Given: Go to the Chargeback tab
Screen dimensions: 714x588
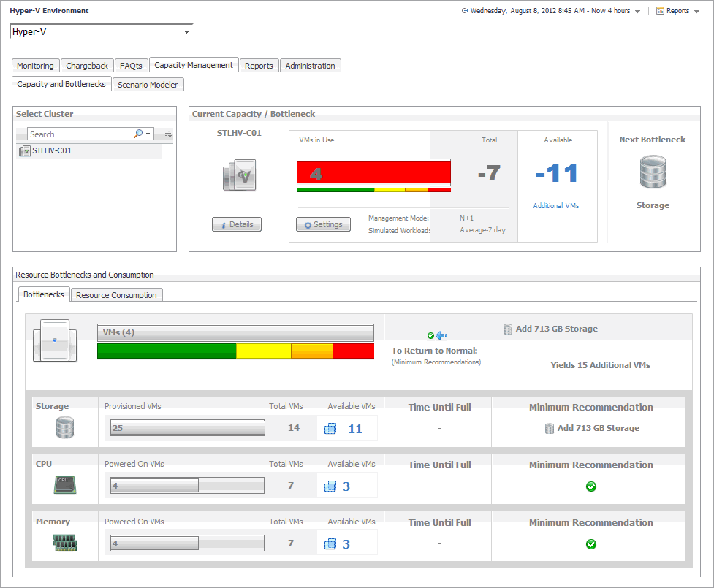Looking at the screenshot, I should pyautogui.click(x=87, y=66).
